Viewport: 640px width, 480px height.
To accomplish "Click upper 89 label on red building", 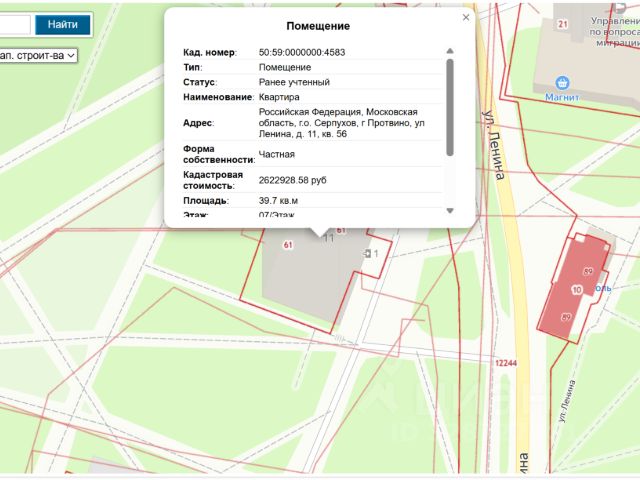I will [x=588, y=271].
